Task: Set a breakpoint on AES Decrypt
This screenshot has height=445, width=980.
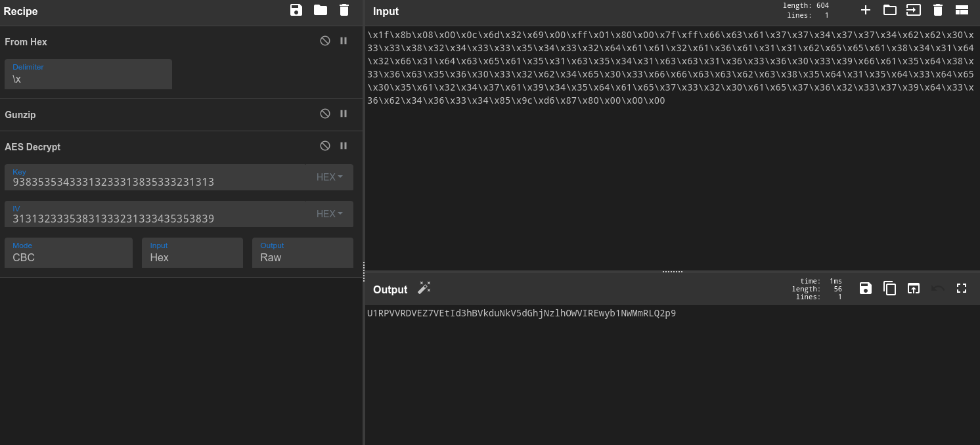Action: pyautogui.click(x=344, y=146)
